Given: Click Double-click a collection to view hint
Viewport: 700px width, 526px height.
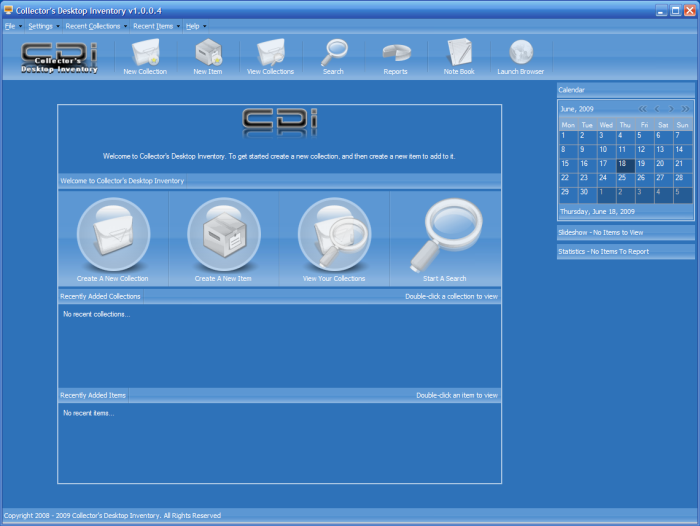Looking at the screenshot, I should (451, 296).
